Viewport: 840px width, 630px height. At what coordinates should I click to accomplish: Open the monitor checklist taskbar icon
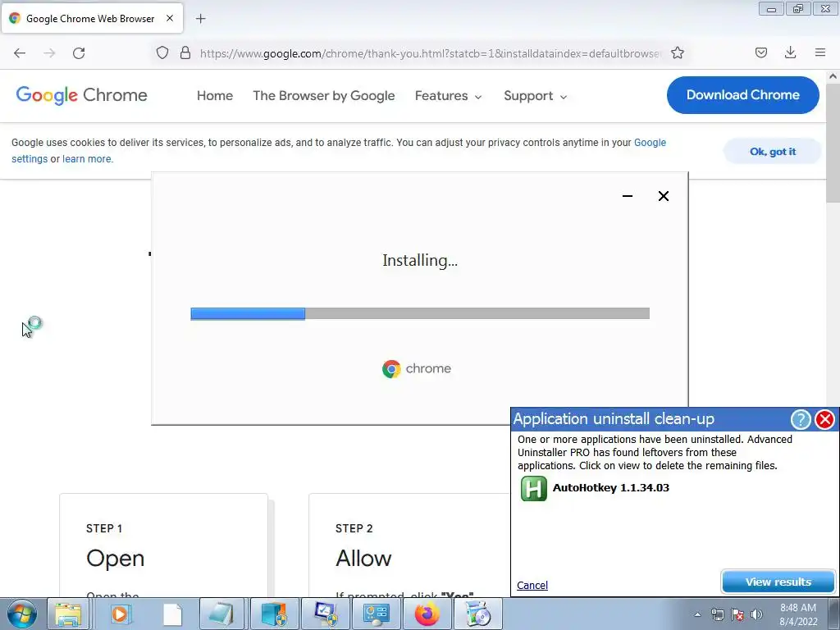pyautogui.click(x=325, y=614)
